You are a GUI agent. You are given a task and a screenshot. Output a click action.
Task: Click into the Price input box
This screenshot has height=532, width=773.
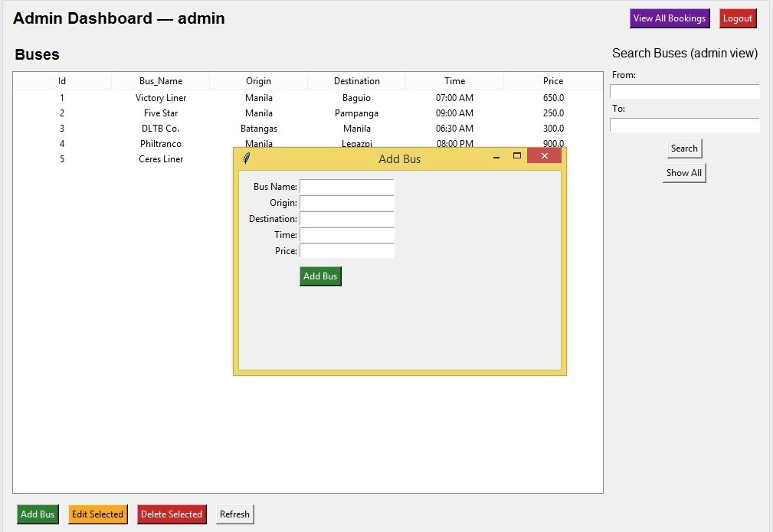(346, 251)
